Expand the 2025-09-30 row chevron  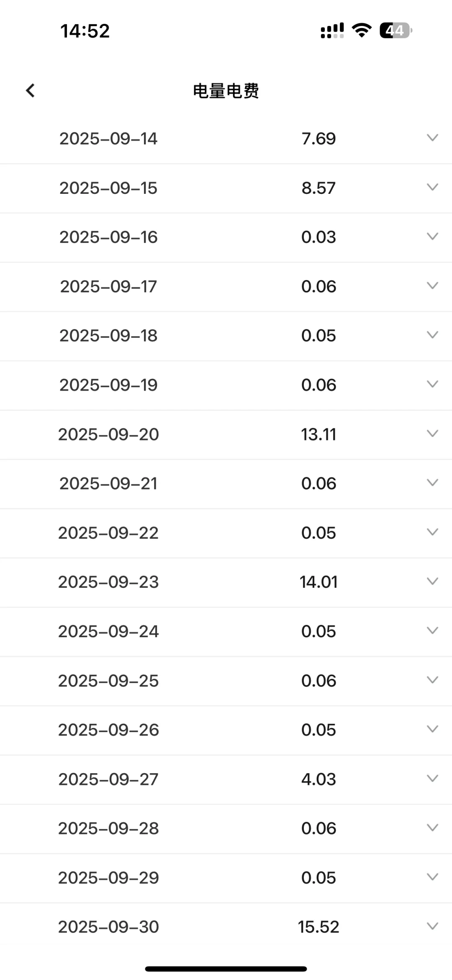432,926
